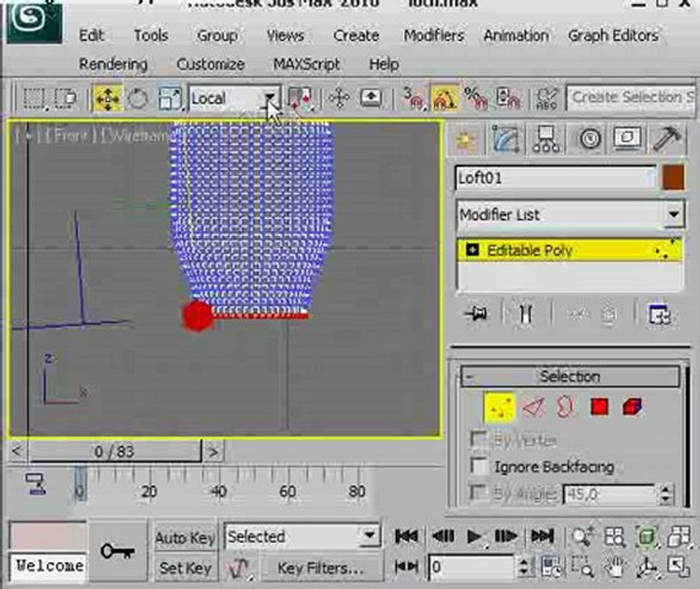Open the Hierarchy command panel tab
Screen dimensions: 700x589
pos(545,139)
